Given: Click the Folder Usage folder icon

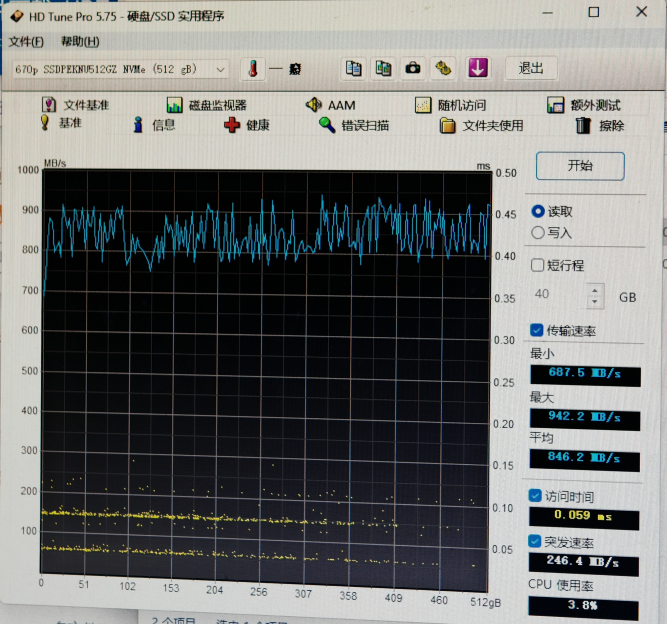Looking at the screenshot, I should (x=448, y=126).
